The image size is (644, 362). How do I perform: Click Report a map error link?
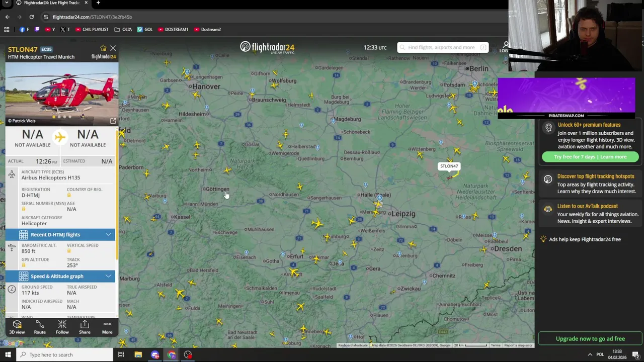(518, 345)
